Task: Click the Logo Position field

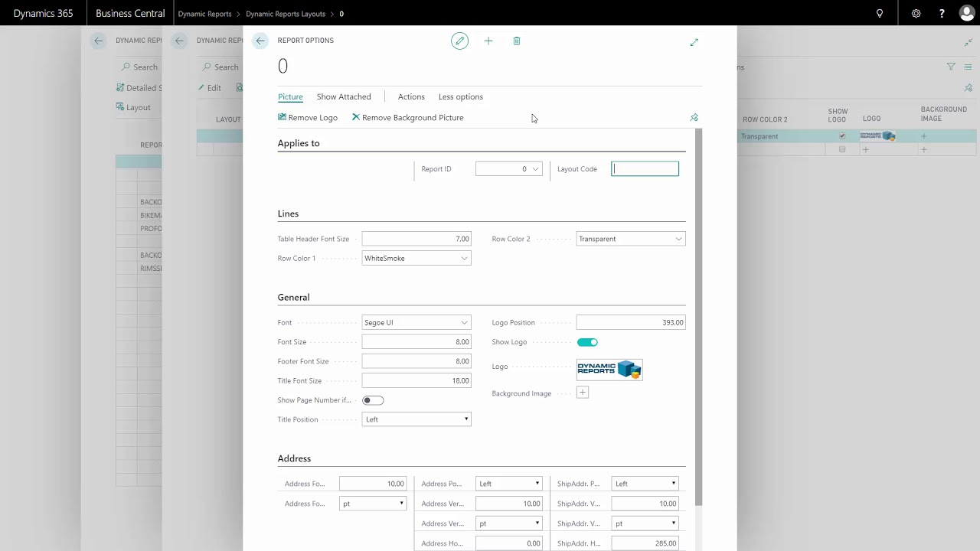Action: [x=631, y=323]
